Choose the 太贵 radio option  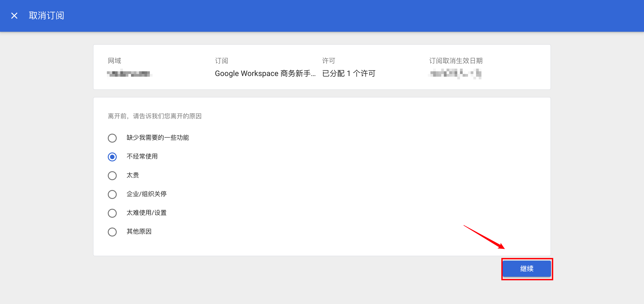click(112, 175)
